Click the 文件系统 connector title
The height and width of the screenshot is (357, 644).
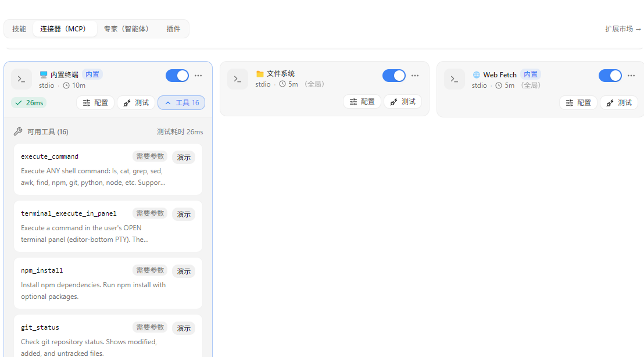tap(281, 73)
